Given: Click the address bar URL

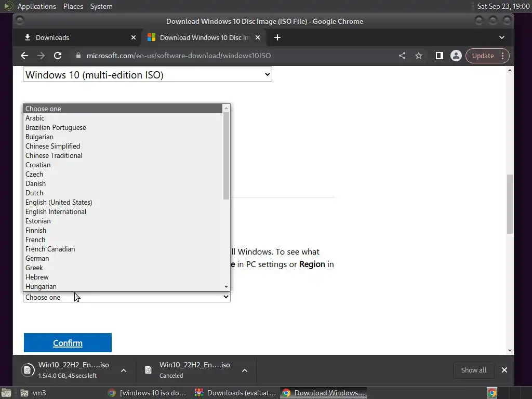Looking at the screenshot, I should (179, 56).
